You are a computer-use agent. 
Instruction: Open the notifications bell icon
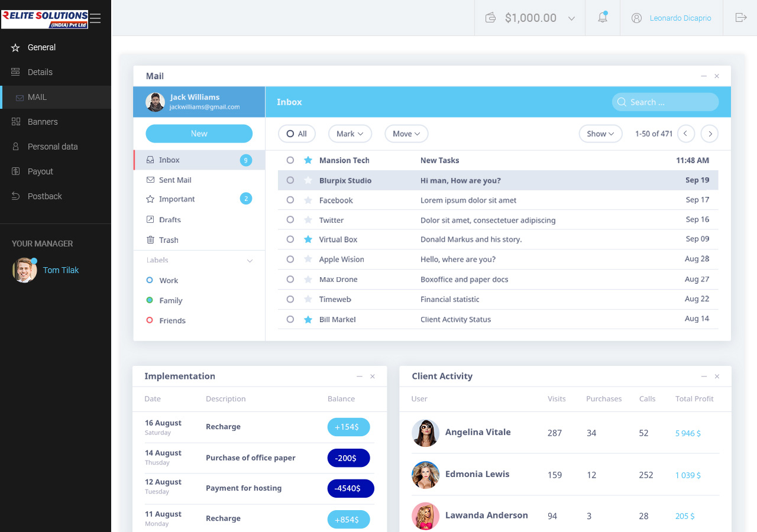[603, 18]
